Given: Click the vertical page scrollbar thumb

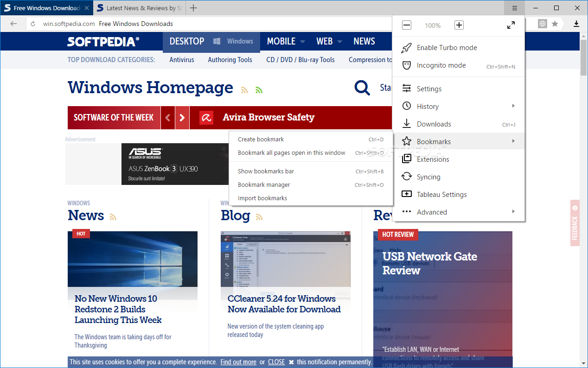Looking at the screenshot, I should [x=584, y=58].
